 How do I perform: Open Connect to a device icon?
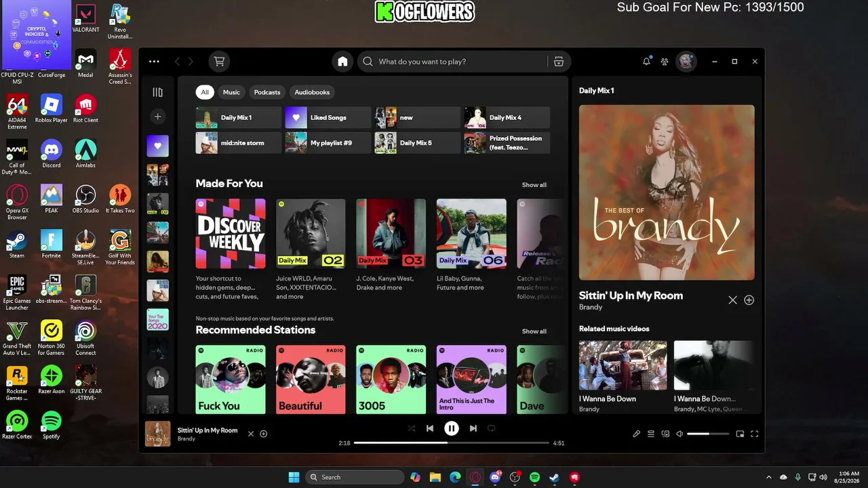click(x=665, y=434)
